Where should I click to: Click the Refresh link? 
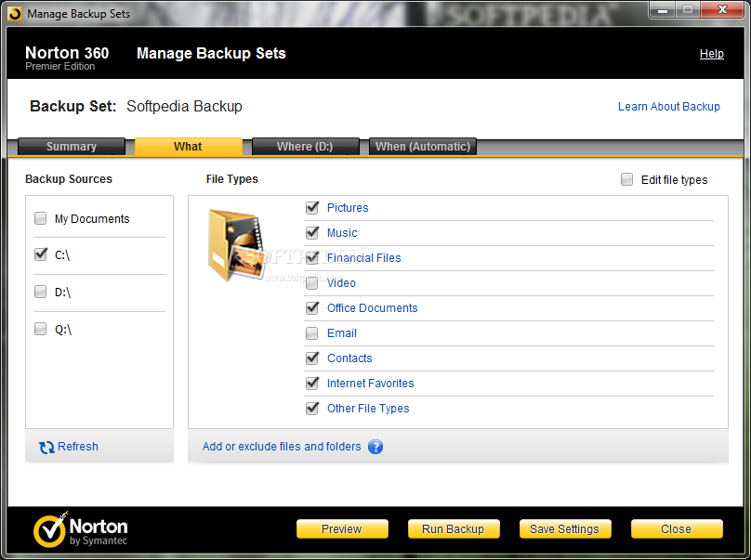coord(77,447)
